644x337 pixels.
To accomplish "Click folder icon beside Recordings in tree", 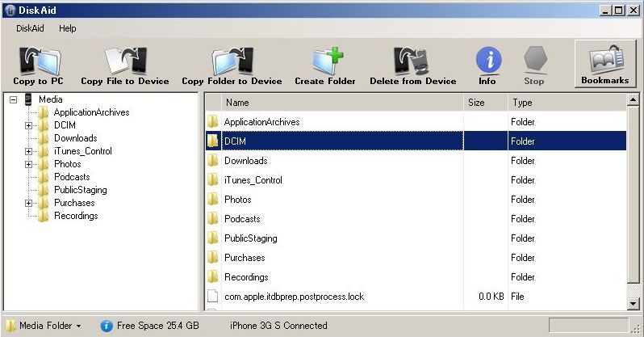I will pos(43,216).
